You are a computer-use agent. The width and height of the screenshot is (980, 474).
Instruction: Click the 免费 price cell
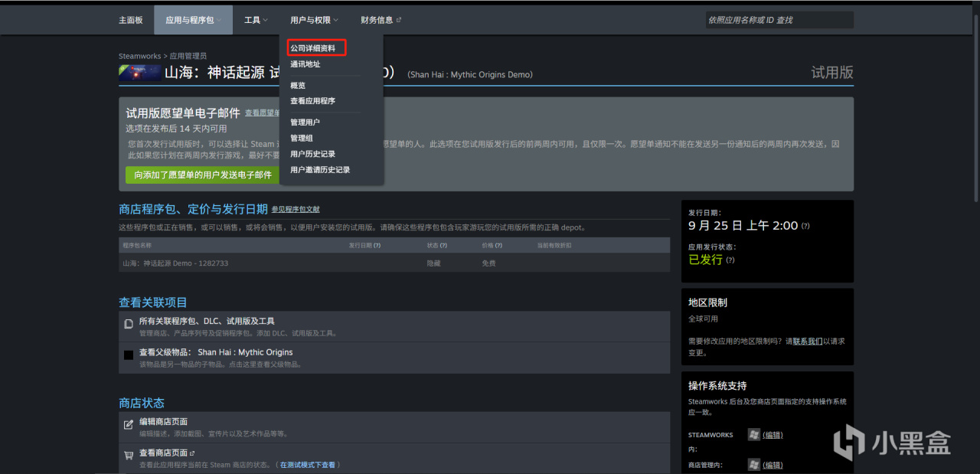click(x=489, y=263)
